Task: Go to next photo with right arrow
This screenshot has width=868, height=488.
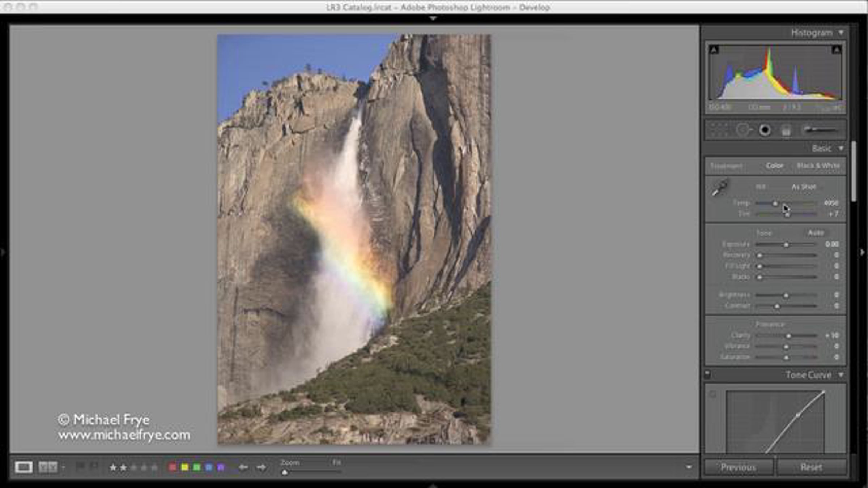Action: coord(261,467)
